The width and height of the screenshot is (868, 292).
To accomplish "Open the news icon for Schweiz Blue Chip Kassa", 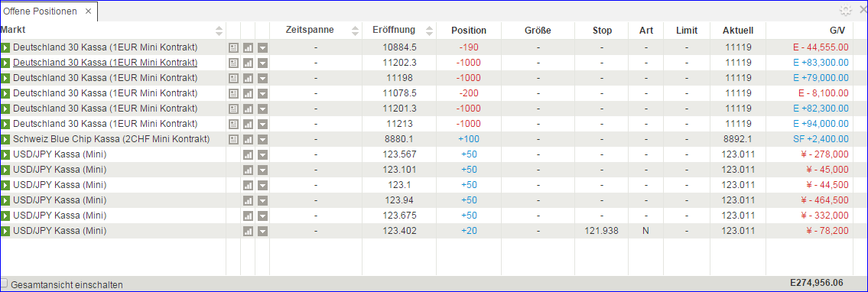I will (233, 139).
